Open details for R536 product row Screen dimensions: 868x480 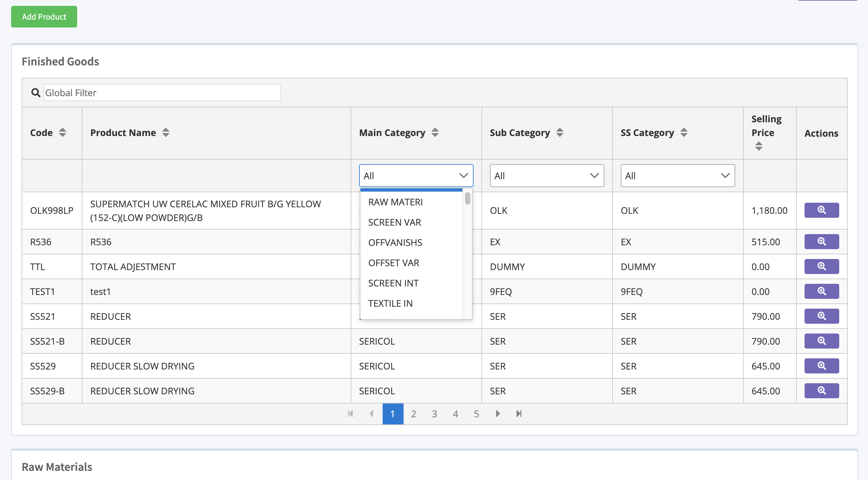[x=821, y=242]
